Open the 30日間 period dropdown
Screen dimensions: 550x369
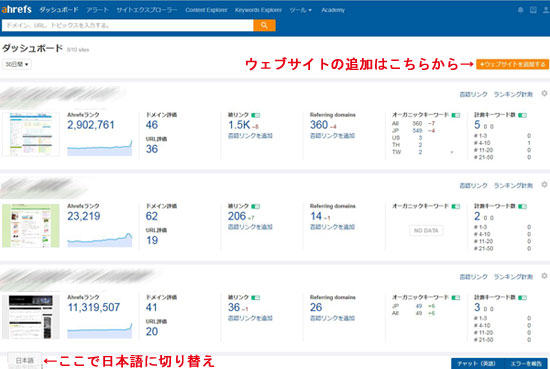click(16, 65)
